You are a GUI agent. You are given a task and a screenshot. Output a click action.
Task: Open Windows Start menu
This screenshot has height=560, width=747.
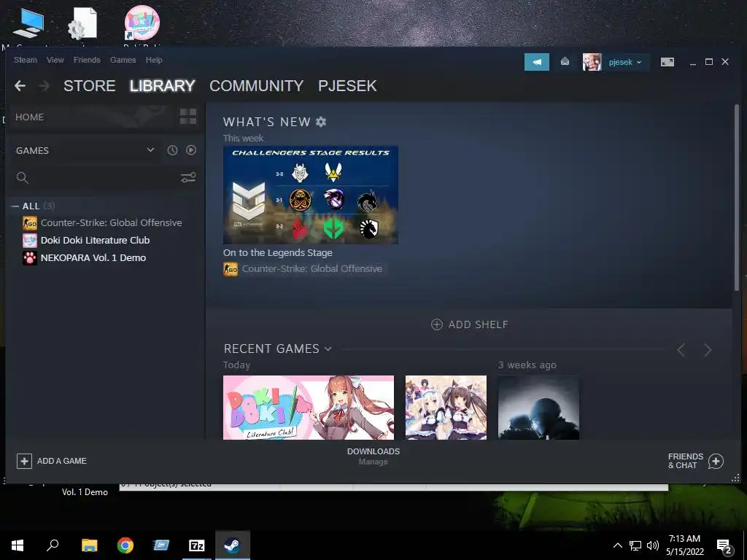(18, 545)
